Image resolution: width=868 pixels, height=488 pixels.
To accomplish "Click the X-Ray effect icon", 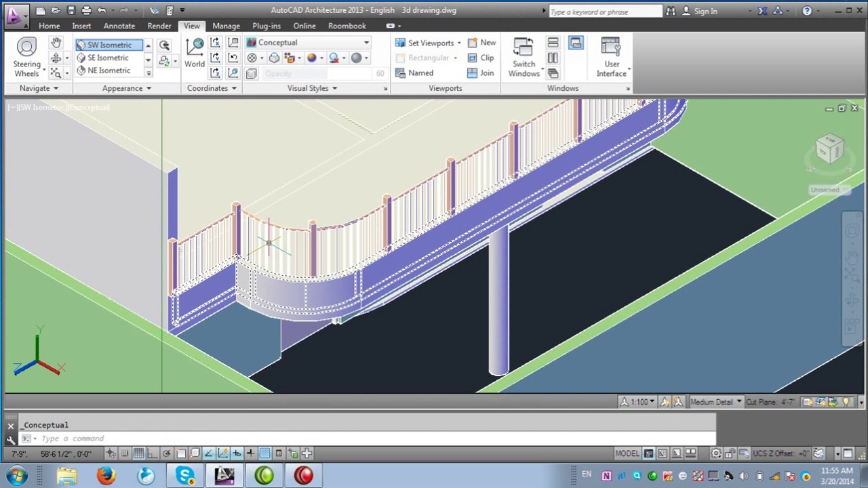I will tap(274, 58).
